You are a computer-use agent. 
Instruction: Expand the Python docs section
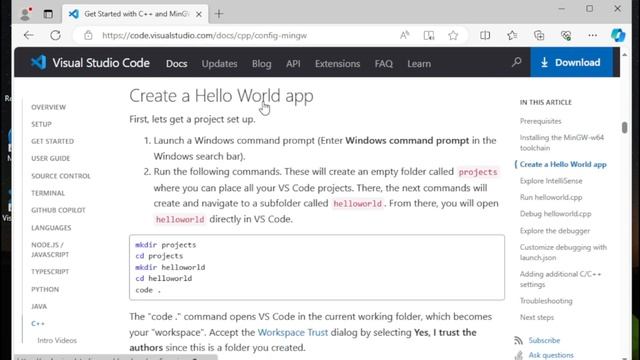point(45,289)
